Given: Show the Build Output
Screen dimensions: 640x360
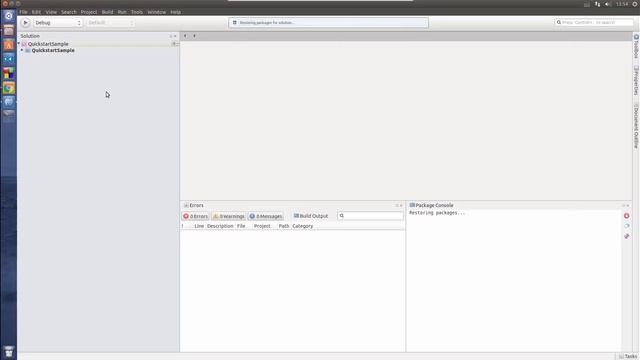Looking at the screenshot, I should (x=311, y=216).
